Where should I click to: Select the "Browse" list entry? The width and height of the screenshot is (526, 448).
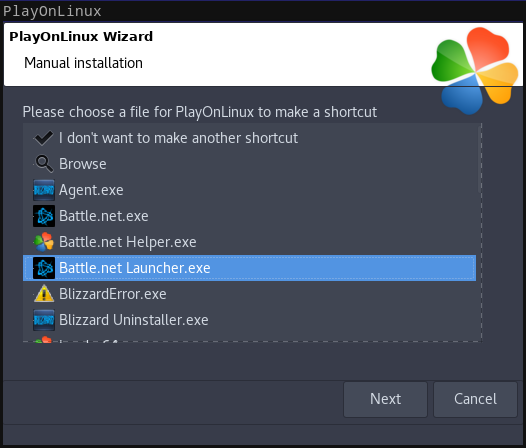coord(249,164)
